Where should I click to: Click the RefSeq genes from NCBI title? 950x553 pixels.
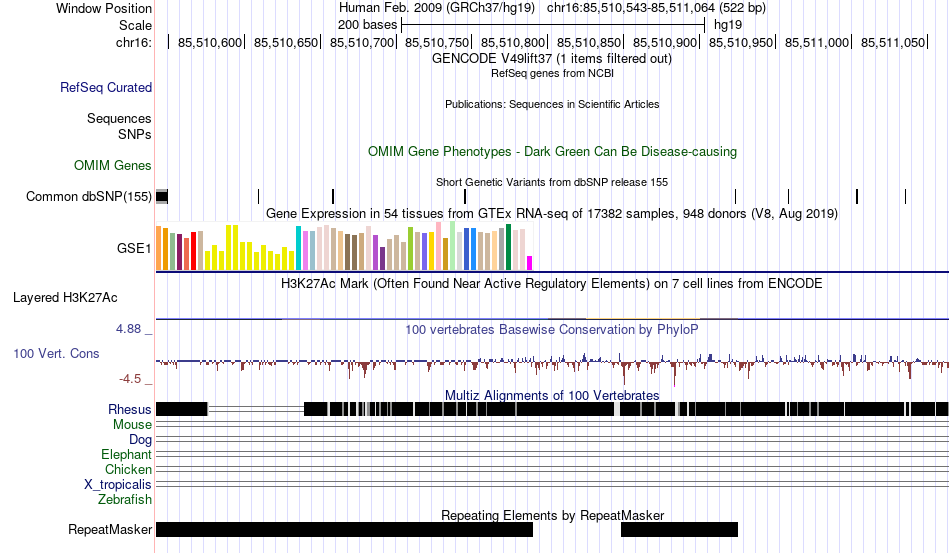[x=552, y=73]
